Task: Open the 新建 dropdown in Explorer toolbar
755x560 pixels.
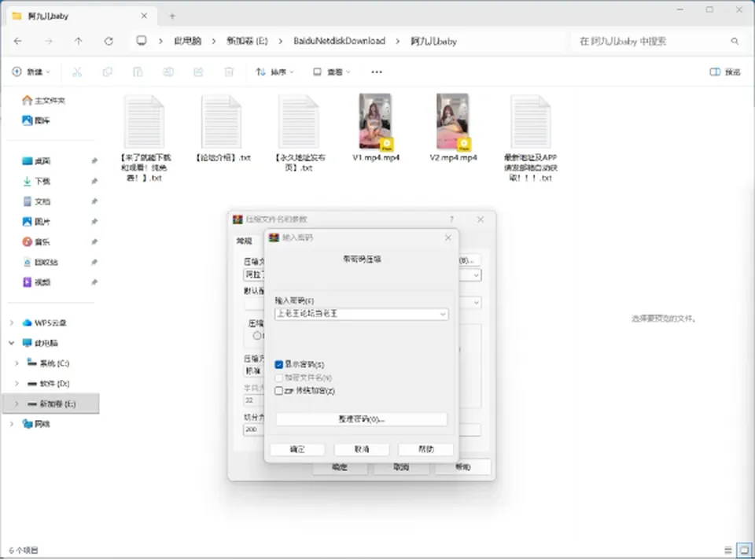Action: [31, 72]
